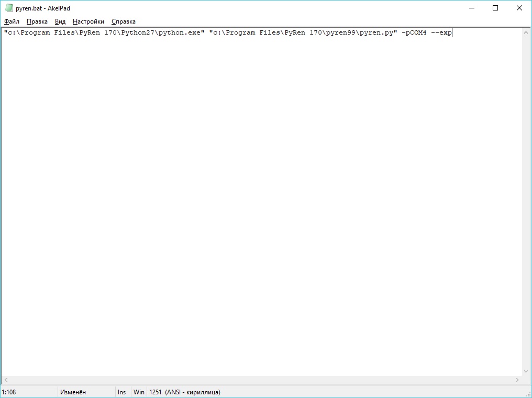Click the 1:108 cursor position indicator
Screen dimensions: 532x398
point(9,392)
